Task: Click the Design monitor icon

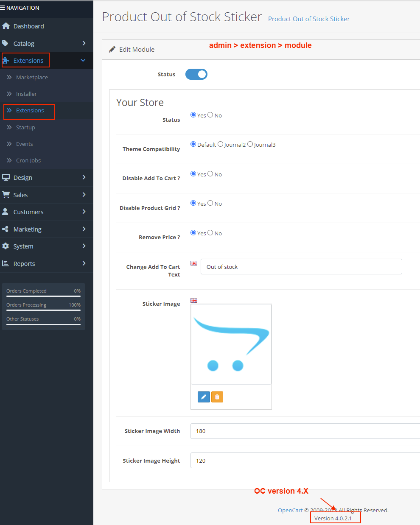Action: point(6,177)
